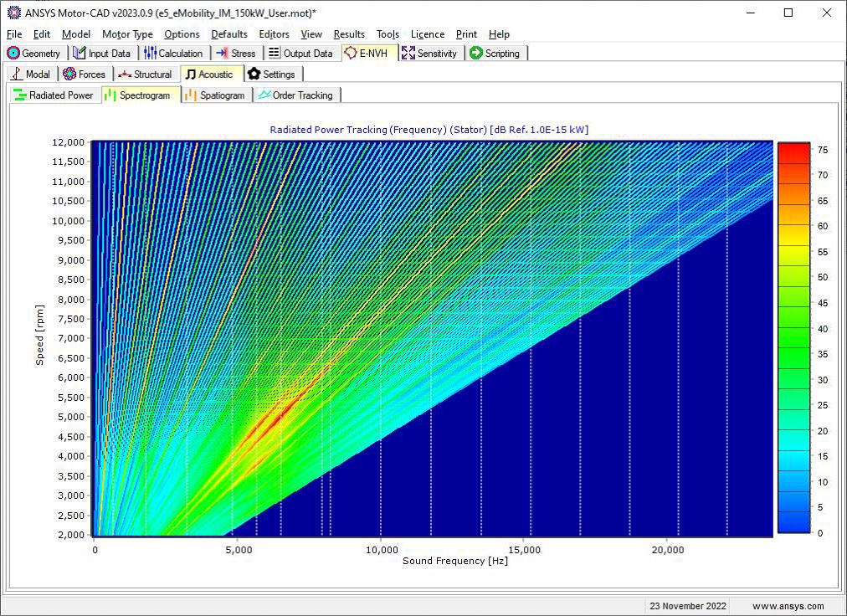Open the Motor Type menu
The image size is (847, 616).
[127, 34]
